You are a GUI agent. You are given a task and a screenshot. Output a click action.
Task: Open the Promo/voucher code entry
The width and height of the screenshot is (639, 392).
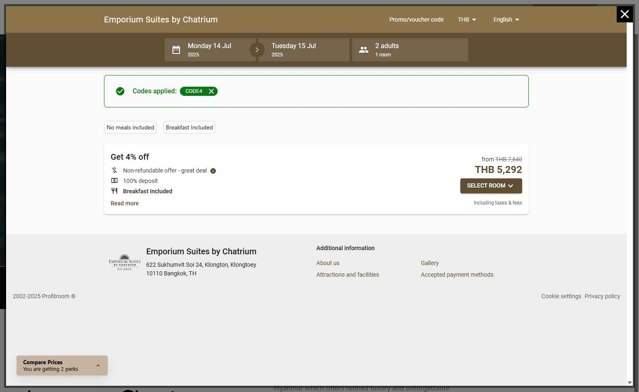tap(416, 20)
